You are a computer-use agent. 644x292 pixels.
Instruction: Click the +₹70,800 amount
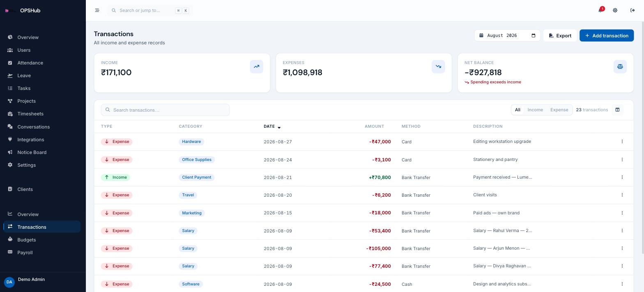(x=380, y=177)
